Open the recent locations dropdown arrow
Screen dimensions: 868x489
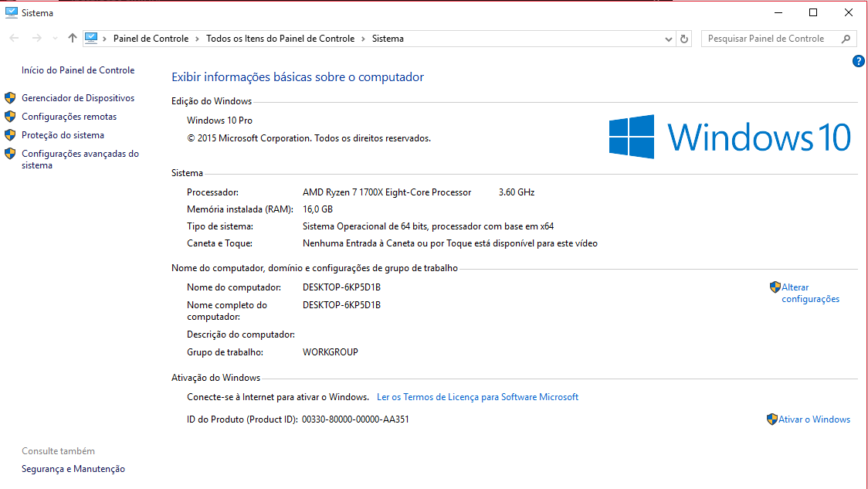tap(55, 38)
